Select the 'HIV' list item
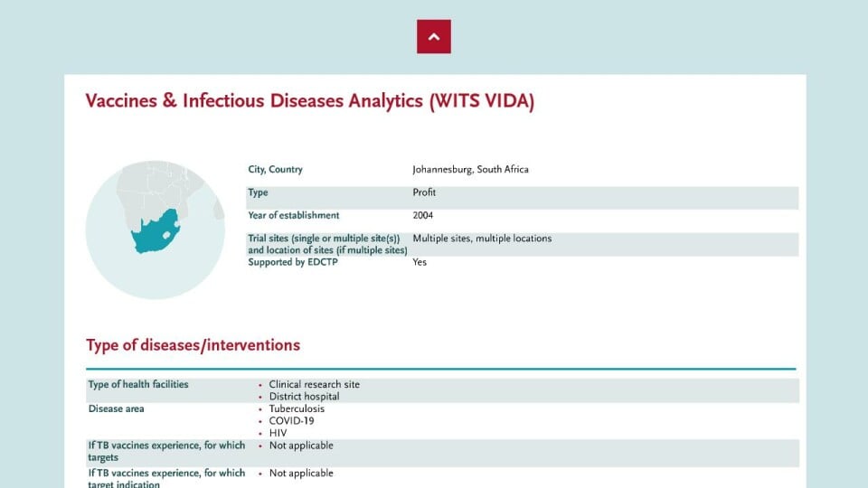868x488 pixels. (x=278, y=433)
